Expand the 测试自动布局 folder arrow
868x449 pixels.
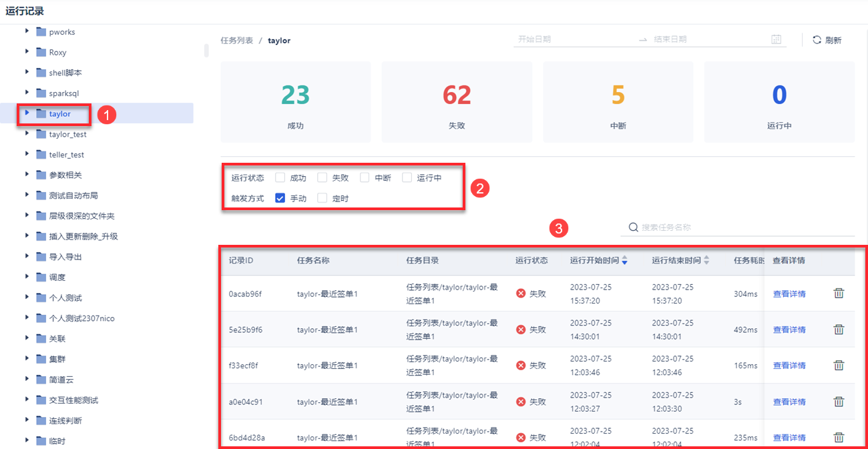[27, 195]
